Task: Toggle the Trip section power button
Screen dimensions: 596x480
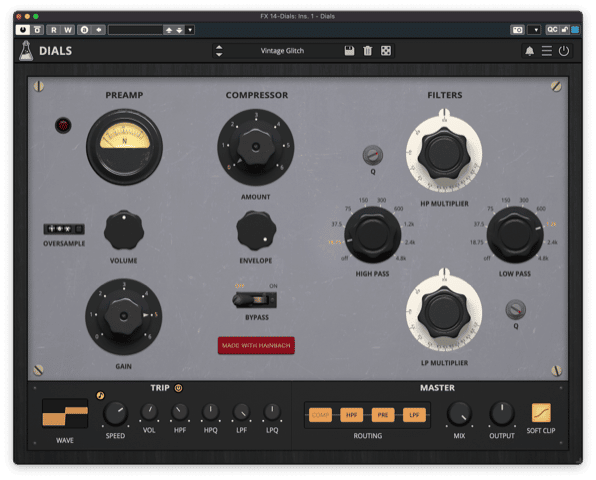Action: (178, 388)
